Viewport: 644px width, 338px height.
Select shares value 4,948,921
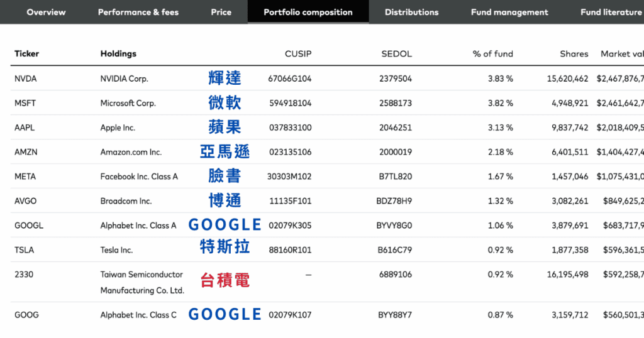pyautogui.click(x=570, y=104)
